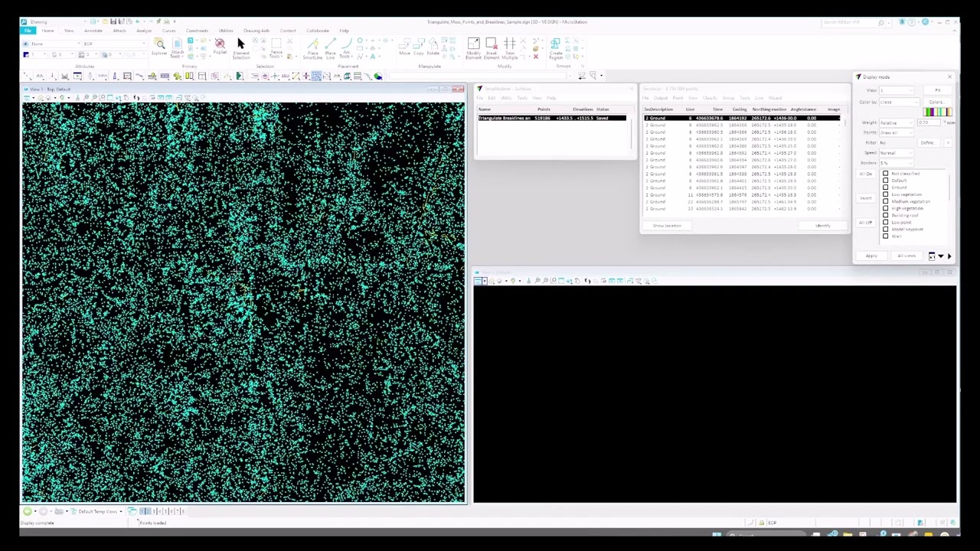The image size is (980, 551).
Task: Toggle the Low vegetation class checkbox
Action: (886, 194)
